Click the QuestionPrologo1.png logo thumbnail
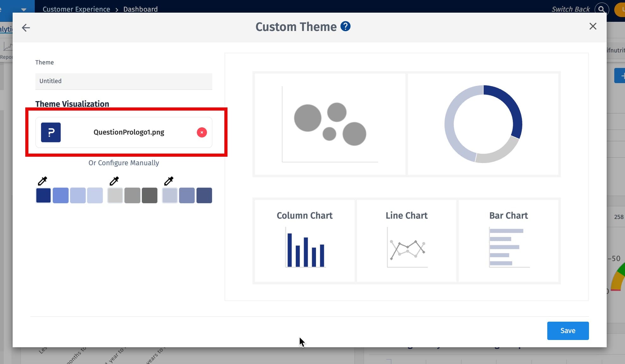The width and height of the screenshot is (625, 364). tap(51, 132)
